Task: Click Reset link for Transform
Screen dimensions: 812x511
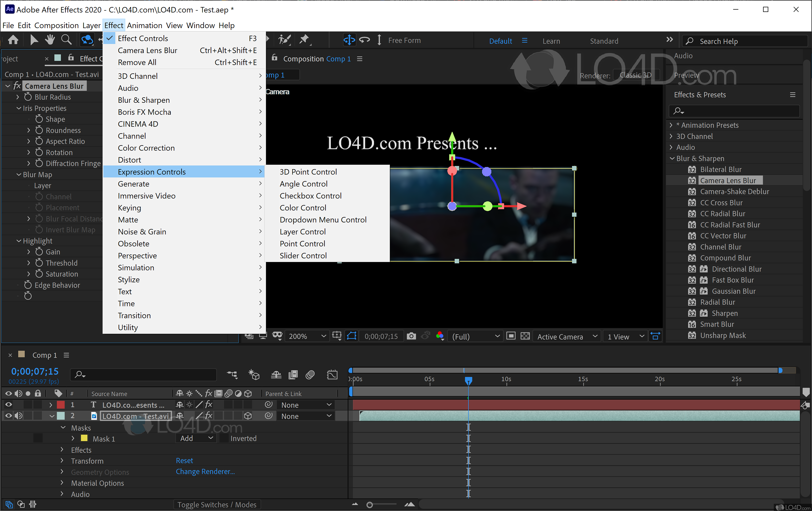Action: click(185, 461)
